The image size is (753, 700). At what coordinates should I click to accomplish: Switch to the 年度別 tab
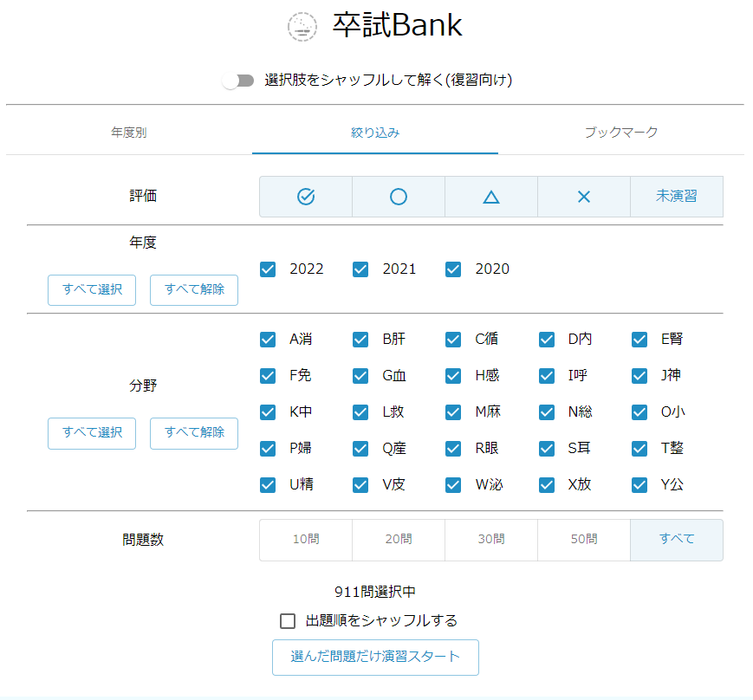pos(129,133)
